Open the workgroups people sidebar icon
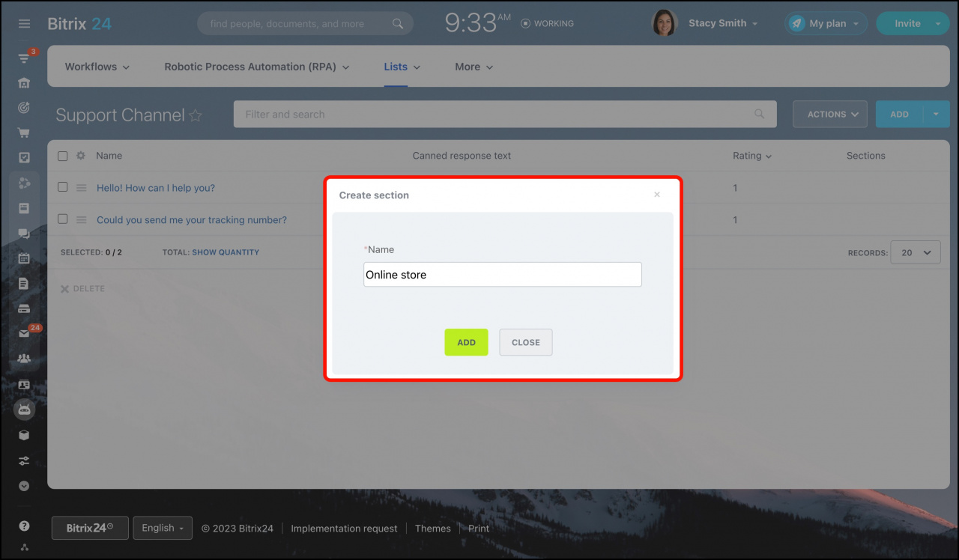 click(24, 359)
